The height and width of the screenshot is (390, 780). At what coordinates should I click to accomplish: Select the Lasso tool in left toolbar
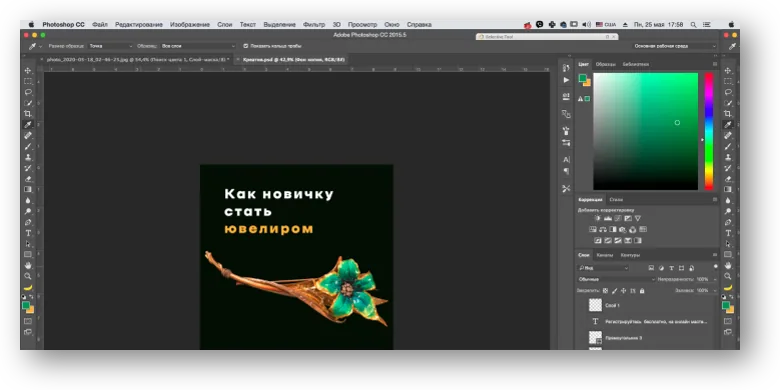point(28,92)
